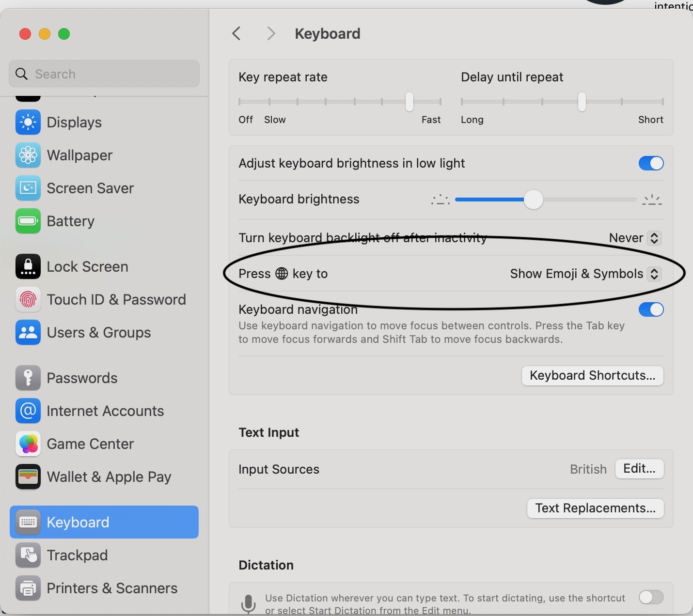Click the Internet Accounts @ icon

(x=28, y=411)
